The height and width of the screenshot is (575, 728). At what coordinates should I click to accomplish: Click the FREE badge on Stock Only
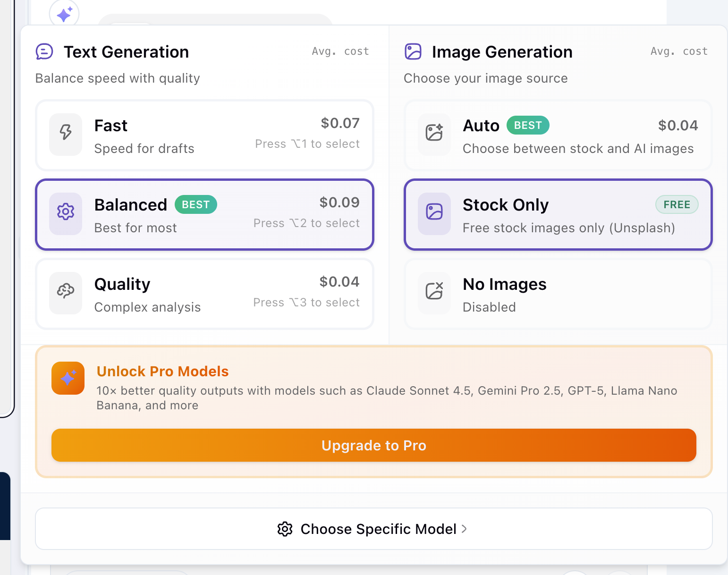click(x=677, y=204)
